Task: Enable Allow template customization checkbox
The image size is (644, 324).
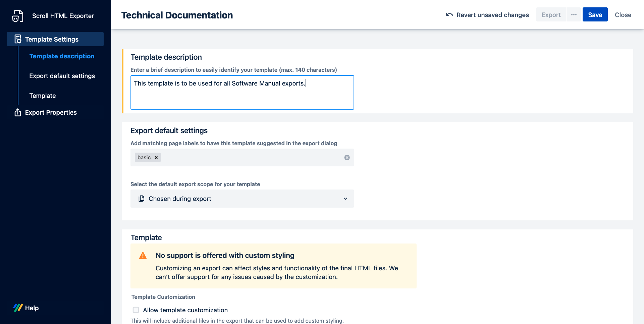Action: tap(136, 310)
